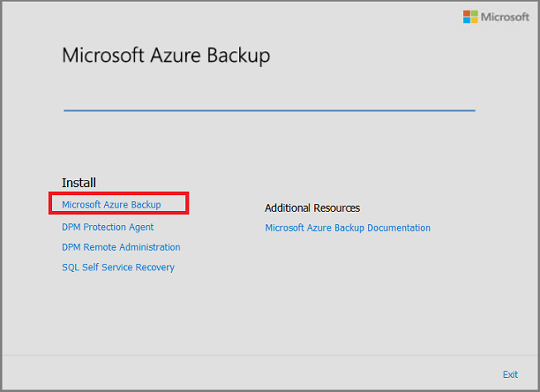Install the DPM Protection Agent

(x=108, y=227)
